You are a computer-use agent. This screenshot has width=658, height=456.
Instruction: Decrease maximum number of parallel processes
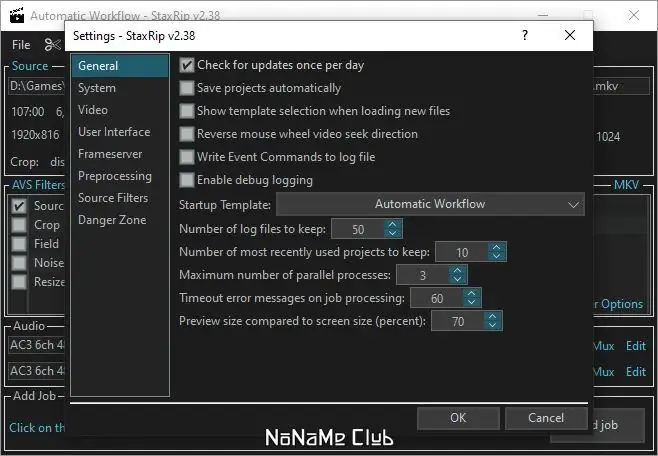tap(457, 279)
